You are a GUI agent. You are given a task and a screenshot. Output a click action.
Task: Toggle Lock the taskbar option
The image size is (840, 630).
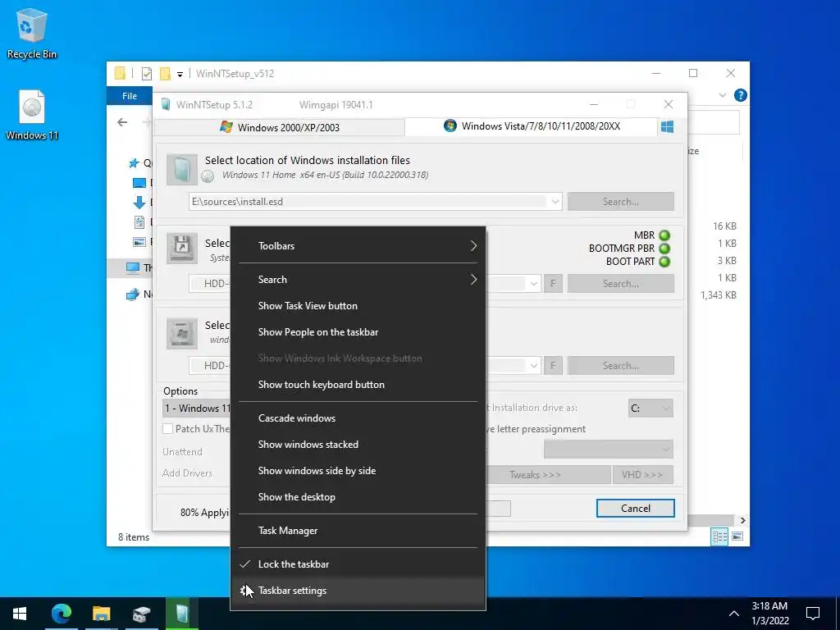(x=358, y=564)
